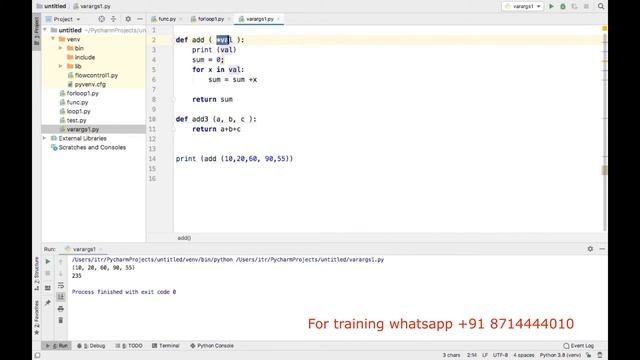The width and height of the screenshot is (640, 360).
Task: Click the add() breadcrumb below the editor
Action: [184, 238]
